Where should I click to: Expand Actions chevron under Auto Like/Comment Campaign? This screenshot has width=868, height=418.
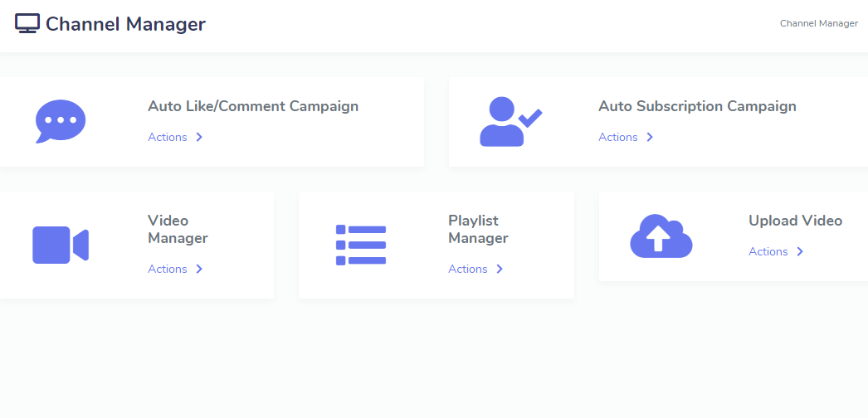[199, 137]
